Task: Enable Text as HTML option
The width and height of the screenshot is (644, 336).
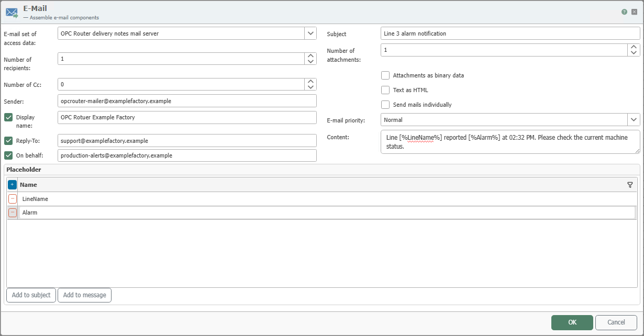Action: pos(385,90)
